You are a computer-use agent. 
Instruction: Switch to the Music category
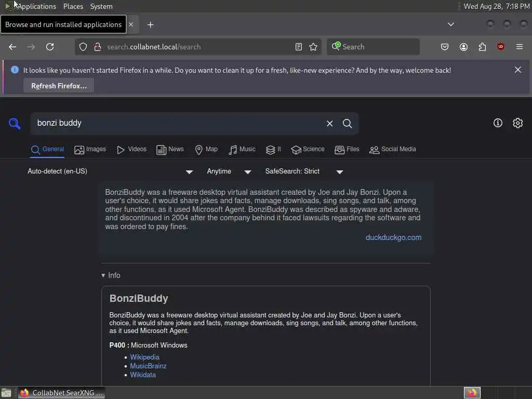[242, 149]
